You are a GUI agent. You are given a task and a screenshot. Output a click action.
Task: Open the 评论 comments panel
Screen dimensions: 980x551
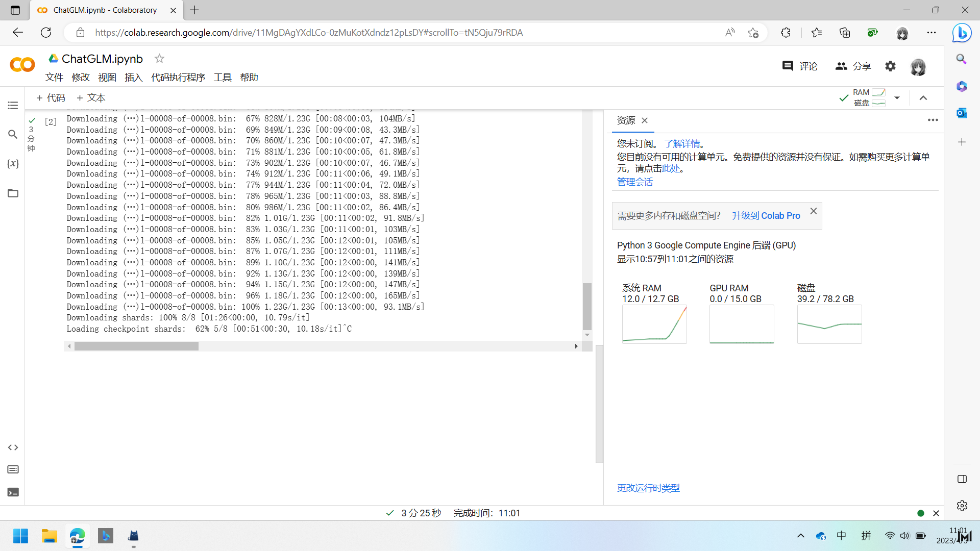click(x=800, y=66)
